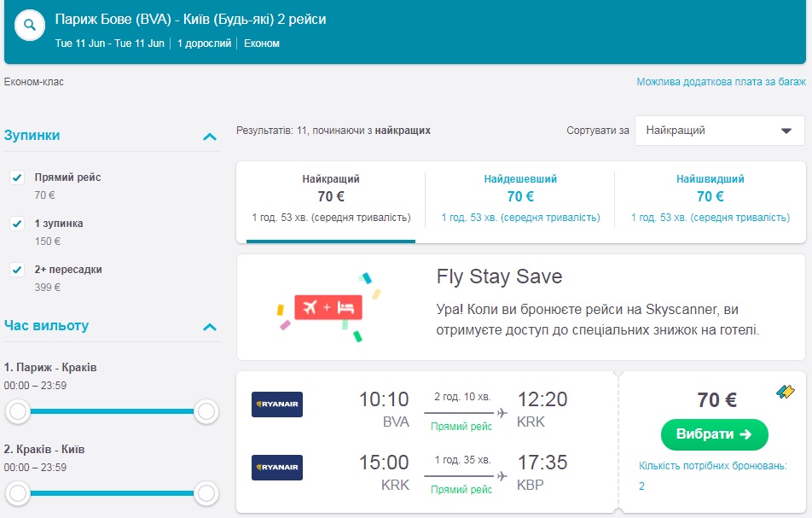812x518 pixels.
Task: Switch to the Найшвидший tab
Action: [710, 198]
